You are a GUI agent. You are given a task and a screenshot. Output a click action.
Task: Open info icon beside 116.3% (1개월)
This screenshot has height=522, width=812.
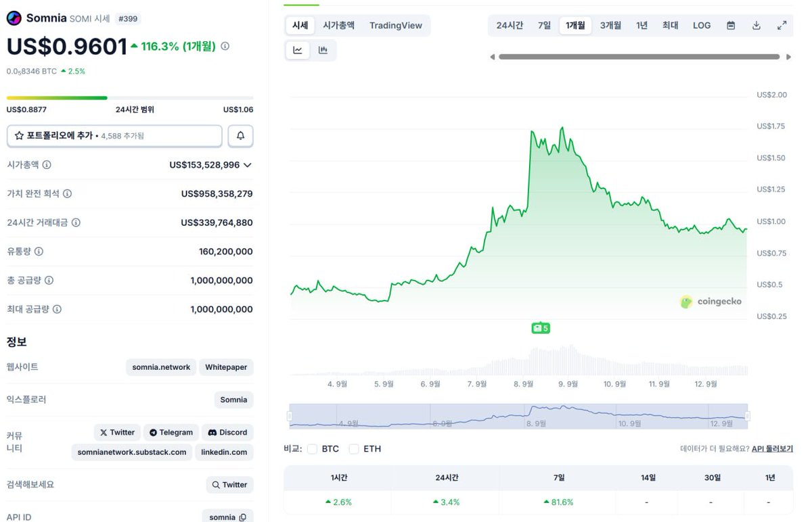click(225, 47)
